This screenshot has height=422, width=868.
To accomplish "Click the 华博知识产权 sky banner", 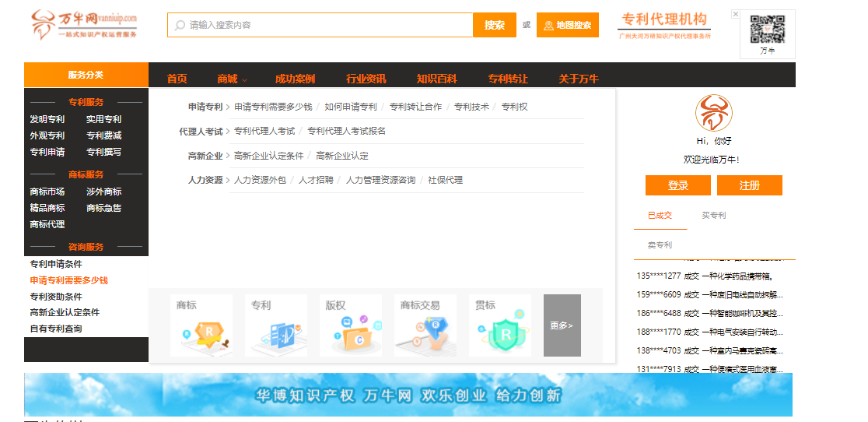I will (x=408, y=395).
